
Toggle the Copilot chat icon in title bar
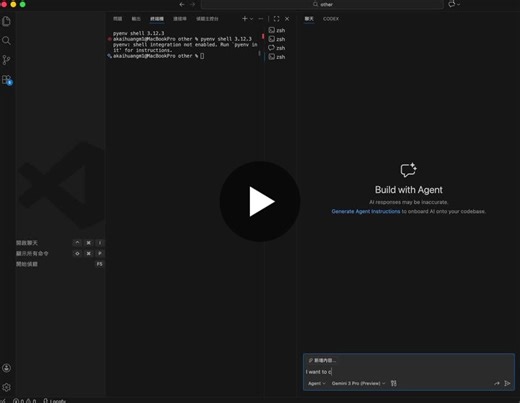(452, 4)
